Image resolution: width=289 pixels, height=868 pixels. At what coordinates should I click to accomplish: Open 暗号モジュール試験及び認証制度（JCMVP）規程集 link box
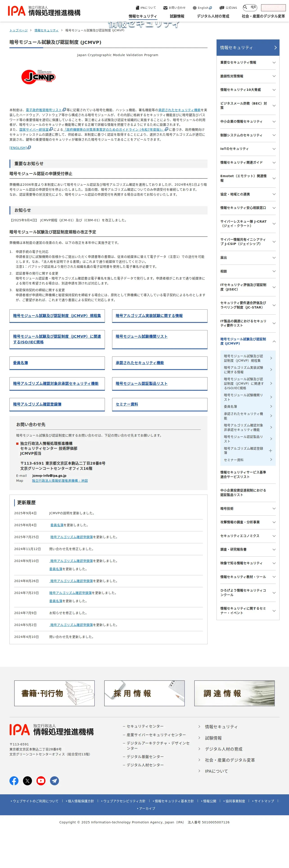tap(57, 316)
